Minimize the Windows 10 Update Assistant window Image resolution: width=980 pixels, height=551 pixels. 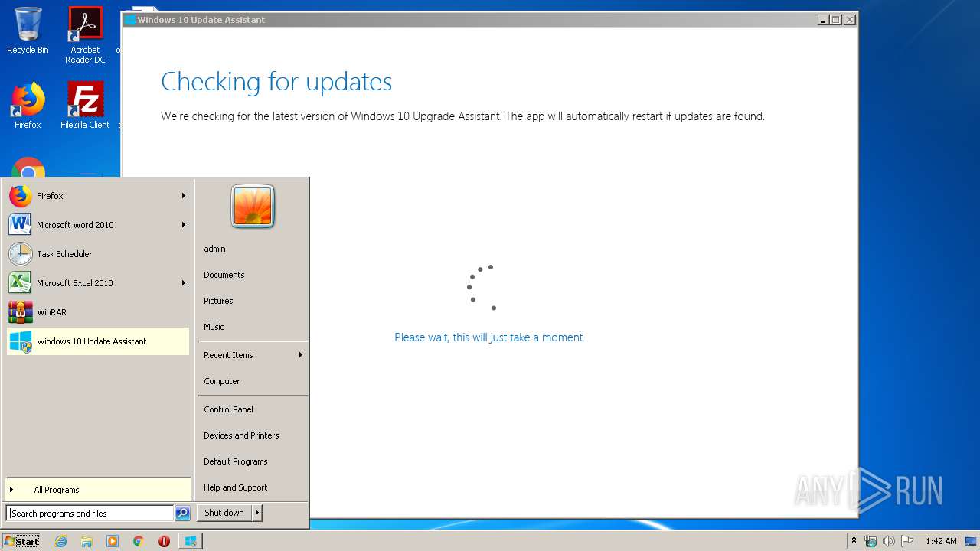[823, 20]
